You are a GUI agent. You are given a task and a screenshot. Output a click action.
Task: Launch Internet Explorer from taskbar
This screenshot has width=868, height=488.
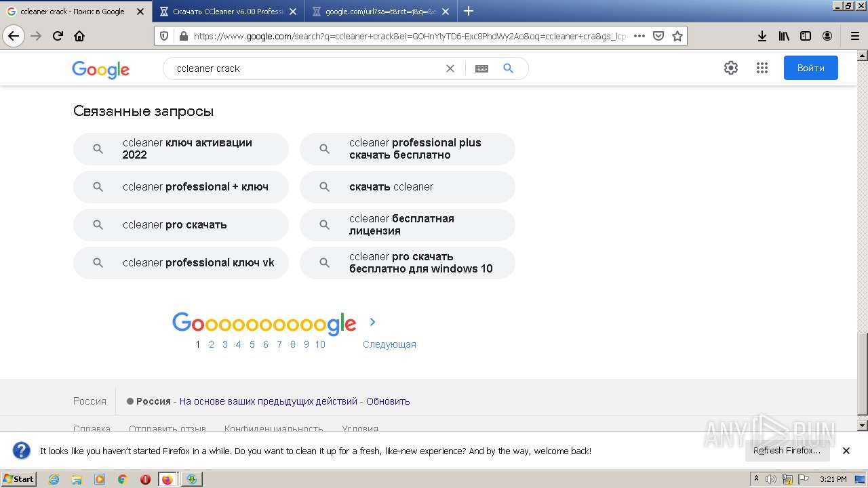click(54, 479)
